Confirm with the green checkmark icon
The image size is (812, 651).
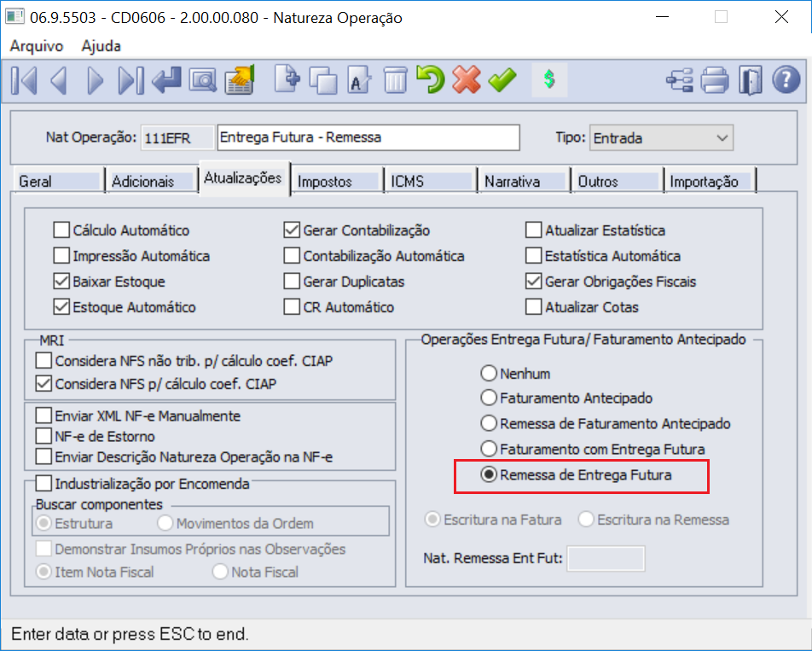[x=502, y=81]
